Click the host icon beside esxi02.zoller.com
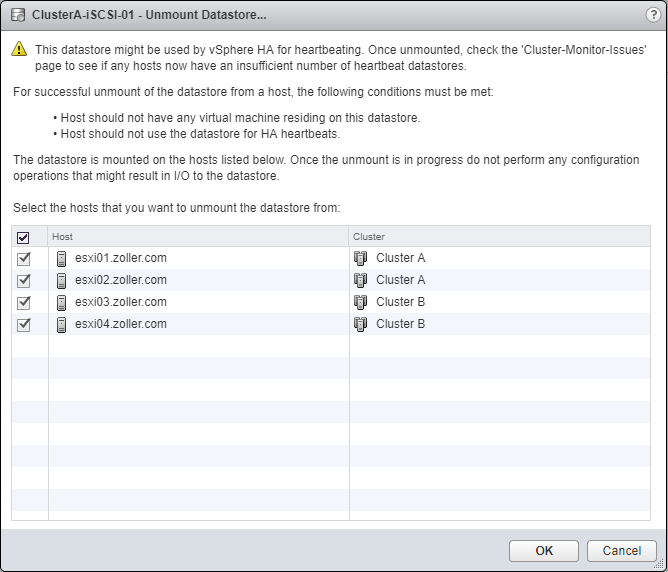 coord(62,280)
